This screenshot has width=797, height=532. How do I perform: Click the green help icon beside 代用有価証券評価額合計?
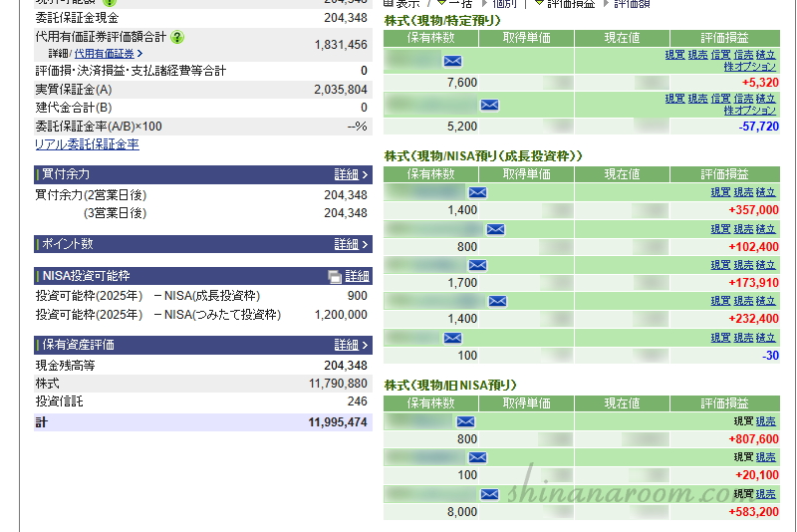pos(177,38)
